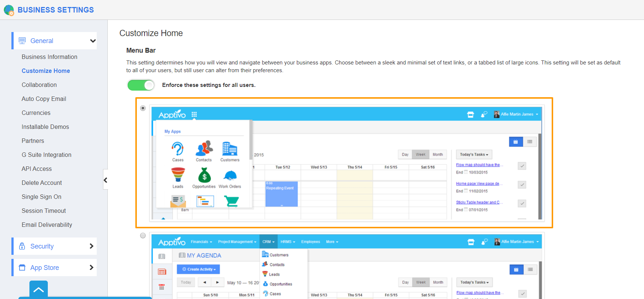Select the tabbed menu bar layout radio

[x=143, y=236]
